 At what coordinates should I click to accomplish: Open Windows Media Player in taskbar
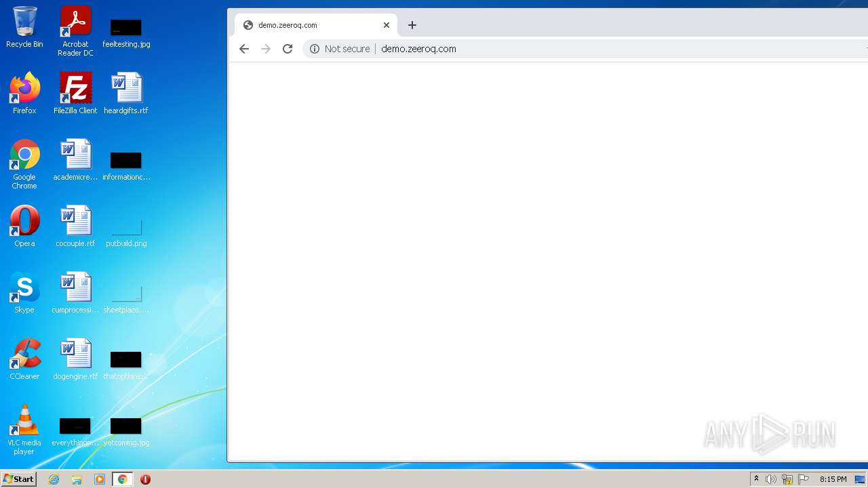100,479
